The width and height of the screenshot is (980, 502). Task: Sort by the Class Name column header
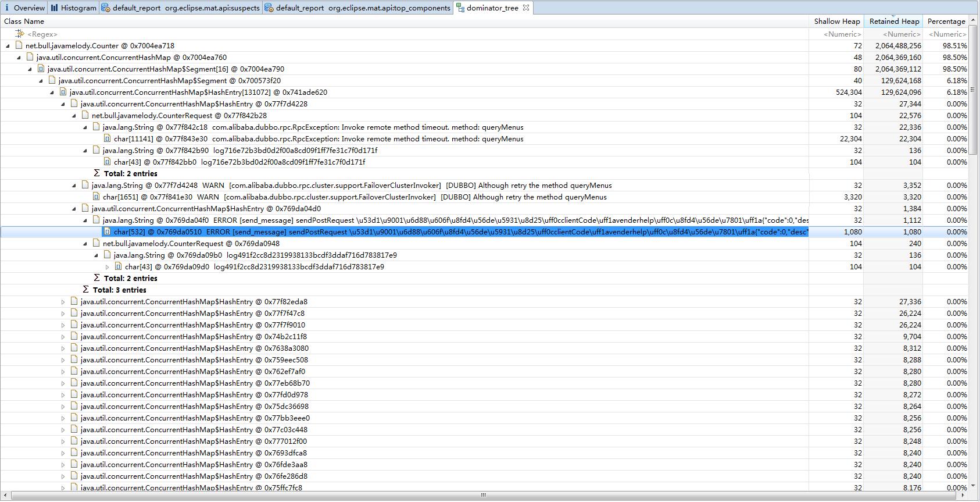[405, 22]
